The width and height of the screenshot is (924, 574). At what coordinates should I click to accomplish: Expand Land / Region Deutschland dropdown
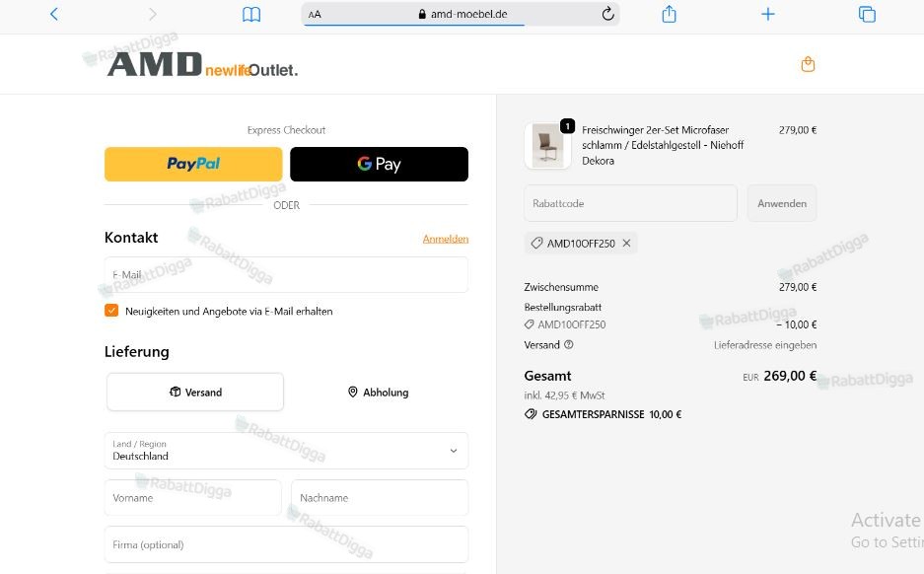coord(286,451)
